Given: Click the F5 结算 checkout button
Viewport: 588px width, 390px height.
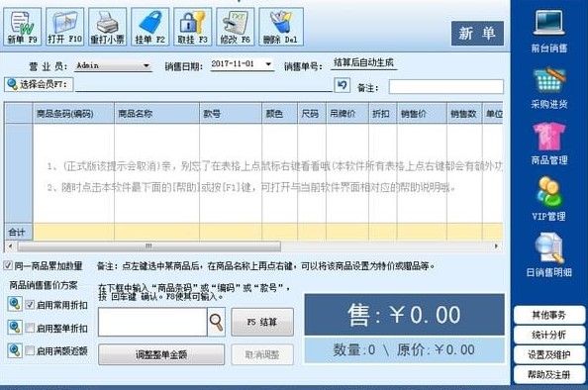Looking at the screenshot, I should (262, 322).
